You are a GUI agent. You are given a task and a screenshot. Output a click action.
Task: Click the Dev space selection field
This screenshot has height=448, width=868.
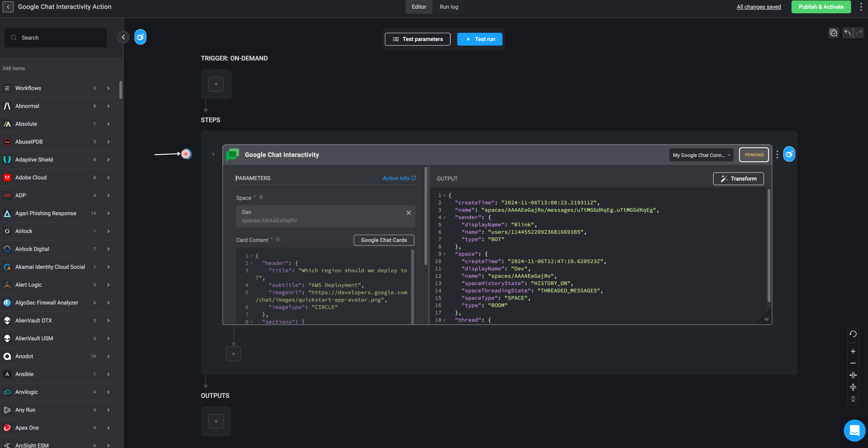[325, 216]
